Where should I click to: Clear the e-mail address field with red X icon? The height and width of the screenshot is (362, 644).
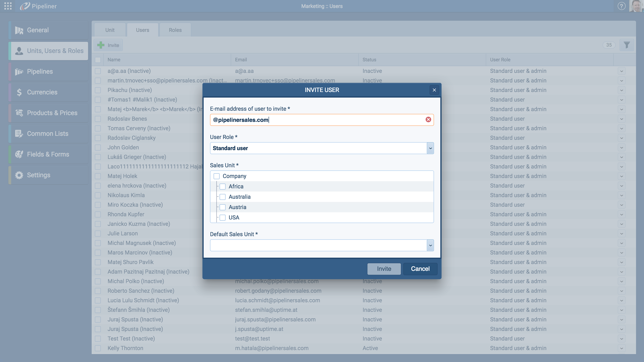(428, 120)
